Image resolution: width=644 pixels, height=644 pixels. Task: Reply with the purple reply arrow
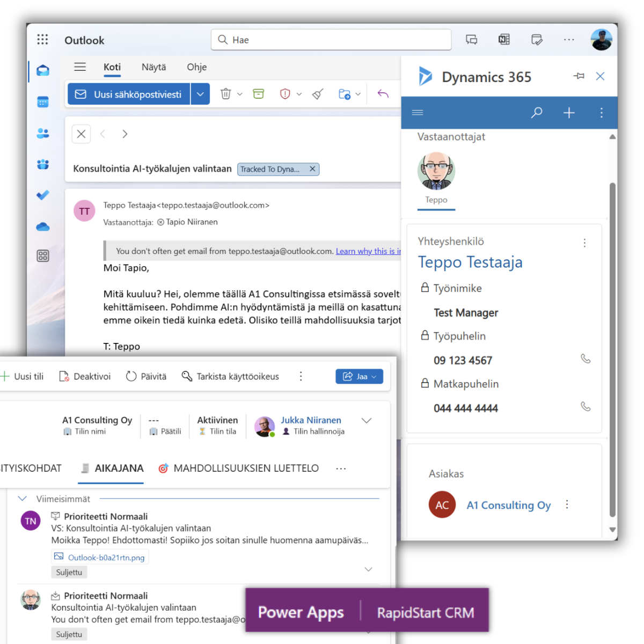(x=382, y=93)
